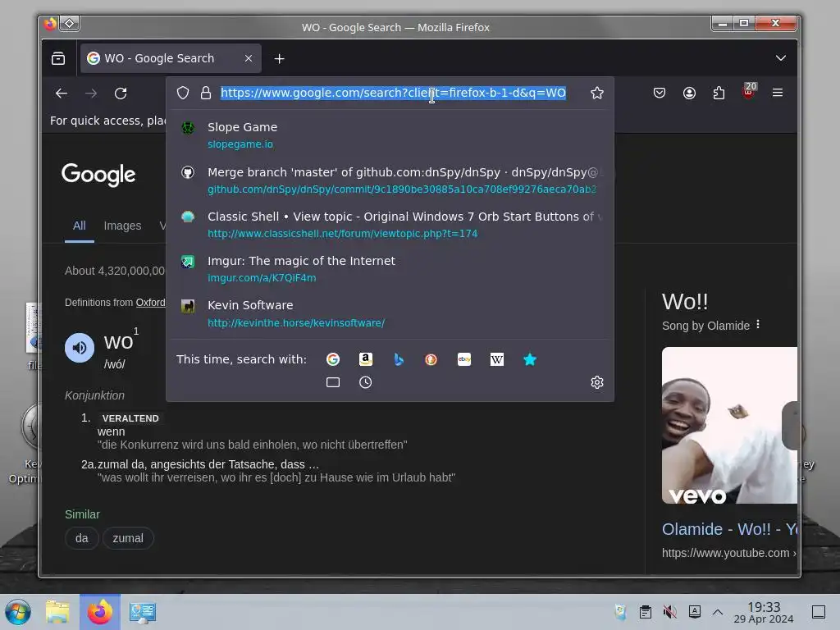This screenshot has width=840, height=630.
Task: Go back to previous page
Action: click(62, 94)
